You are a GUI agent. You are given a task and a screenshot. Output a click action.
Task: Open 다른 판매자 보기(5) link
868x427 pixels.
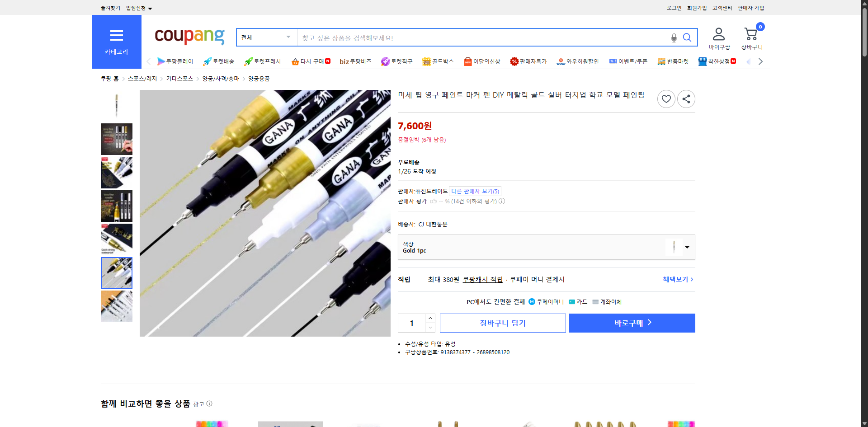coord(475,191)
